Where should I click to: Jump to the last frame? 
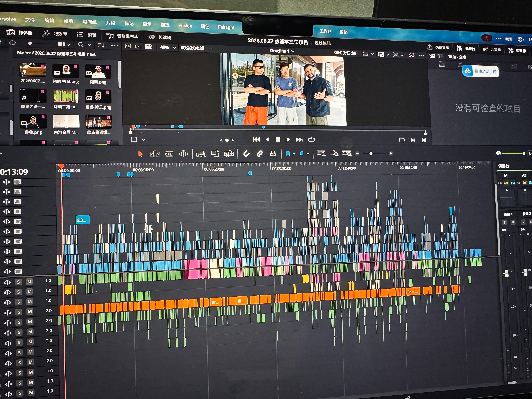[x=299, y=139]
